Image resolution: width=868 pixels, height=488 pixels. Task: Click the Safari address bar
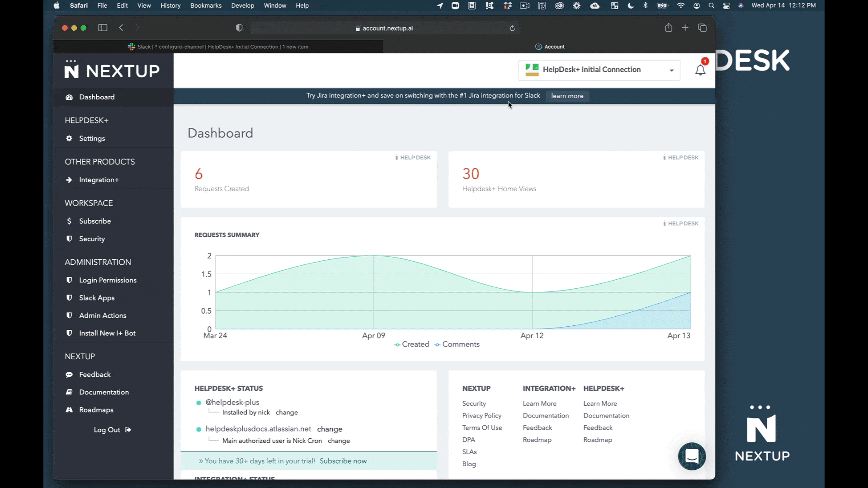point(384,28)
